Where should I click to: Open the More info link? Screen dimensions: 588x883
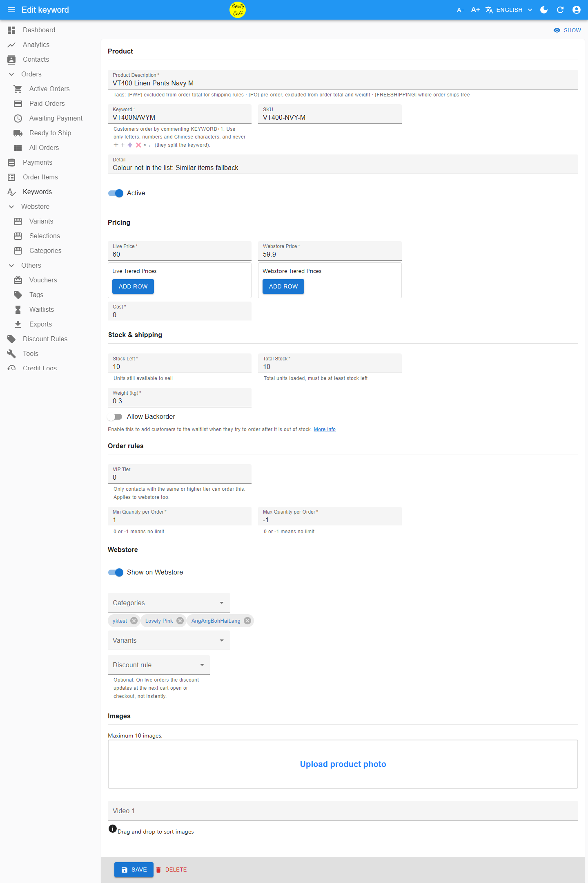coord(325,429)
